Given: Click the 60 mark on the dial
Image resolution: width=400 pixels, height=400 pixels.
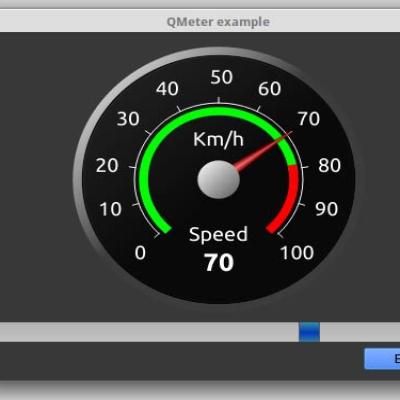Looking at the screenshot, I should [270, 89].
